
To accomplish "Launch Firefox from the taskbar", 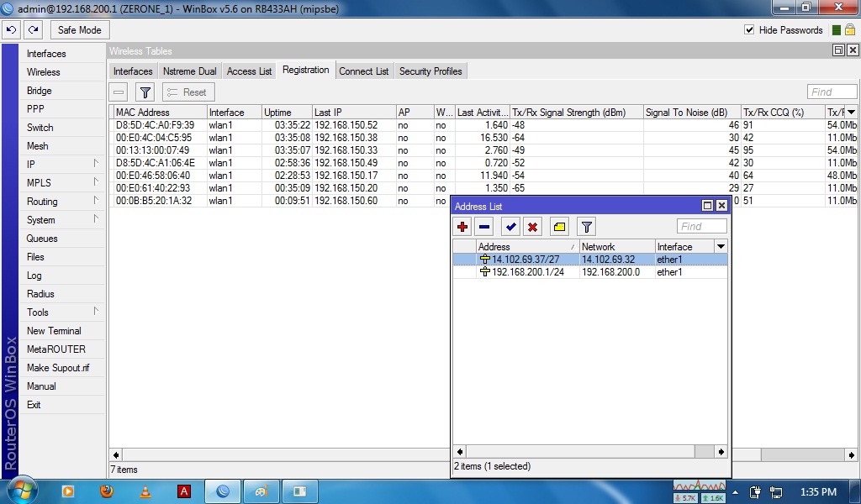I will coord(107,491).
